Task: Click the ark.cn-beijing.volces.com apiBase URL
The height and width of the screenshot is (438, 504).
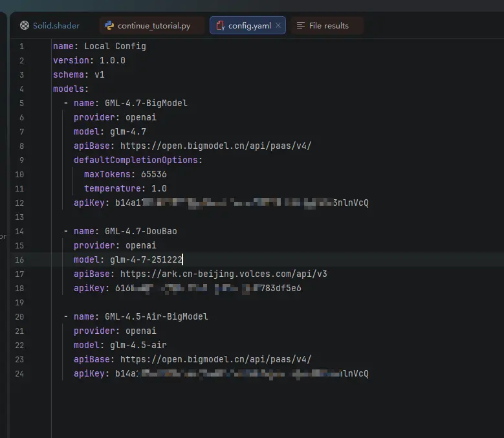Action: [x=223, y=274]
